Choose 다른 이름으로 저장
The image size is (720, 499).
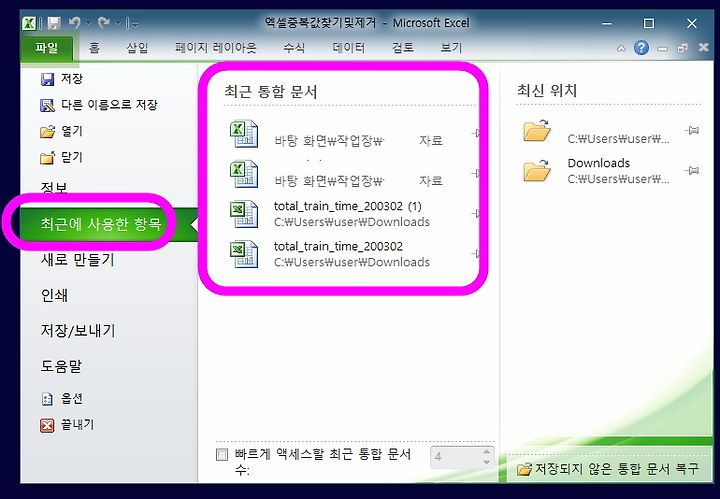[99, 105]
